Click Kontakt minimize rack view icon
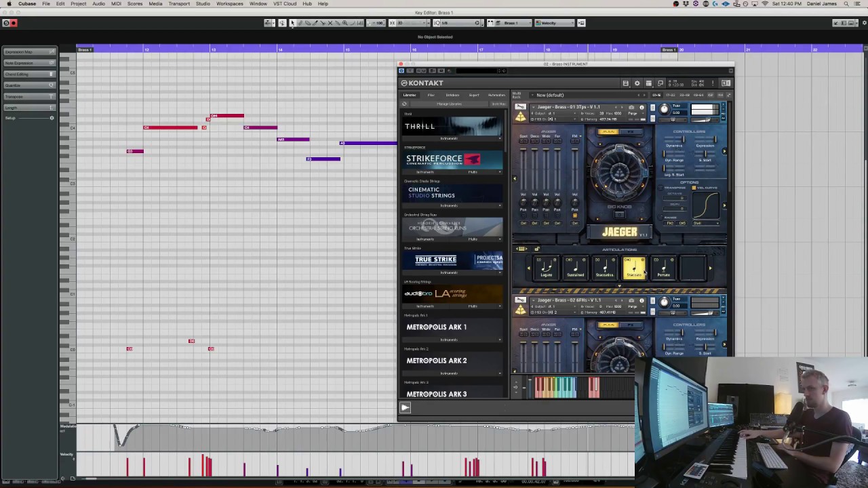 660,83
